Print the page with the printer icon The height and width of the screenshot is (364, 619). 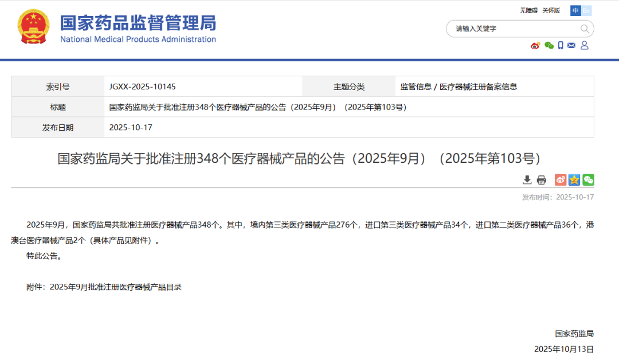pyautogui.click(x=542, y=180)
